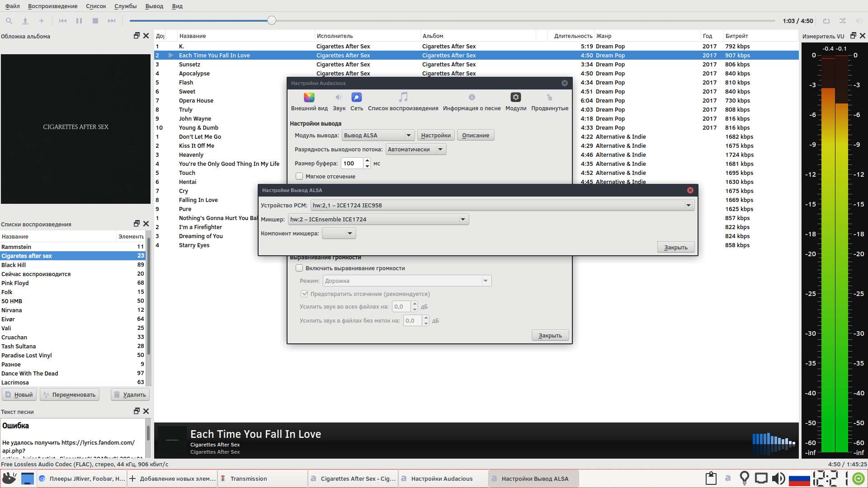The width and height of the screenshot is (868, 488).
Task: Expand the Компонент микшера dropdown
Action: 339,233
